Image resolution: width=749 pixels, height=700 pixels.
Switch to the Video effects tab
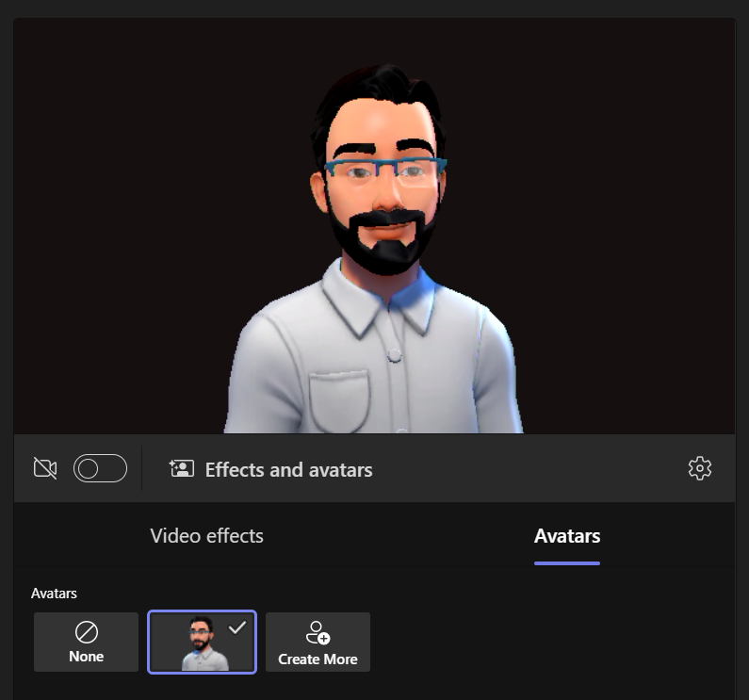point(206,536)
